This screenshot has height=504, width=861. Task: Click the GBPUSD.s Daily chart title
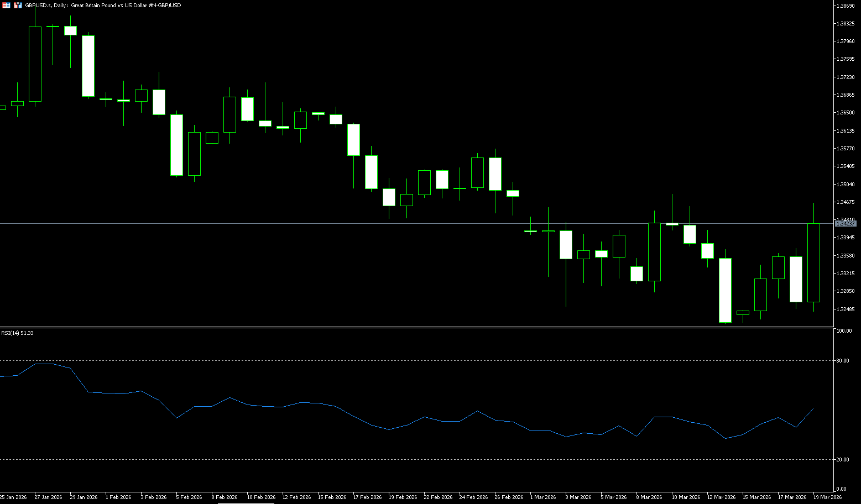pos(103,6)
